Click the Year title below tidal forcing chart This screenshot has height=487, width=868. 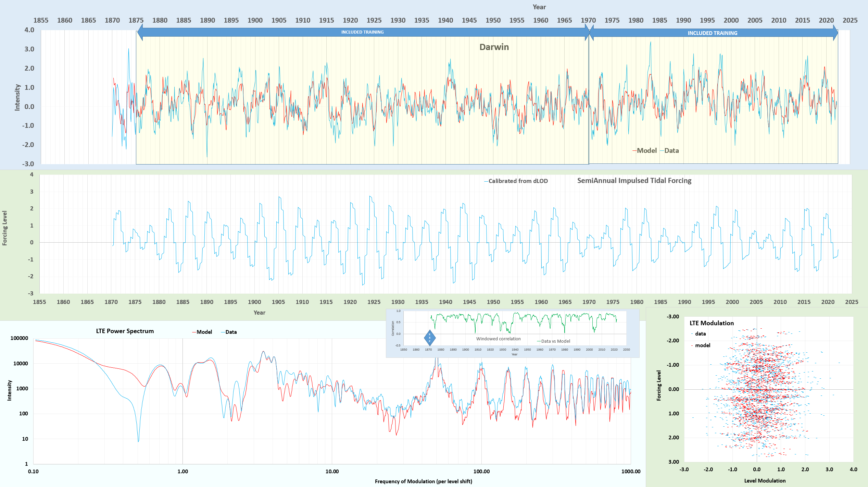(259, 313)
